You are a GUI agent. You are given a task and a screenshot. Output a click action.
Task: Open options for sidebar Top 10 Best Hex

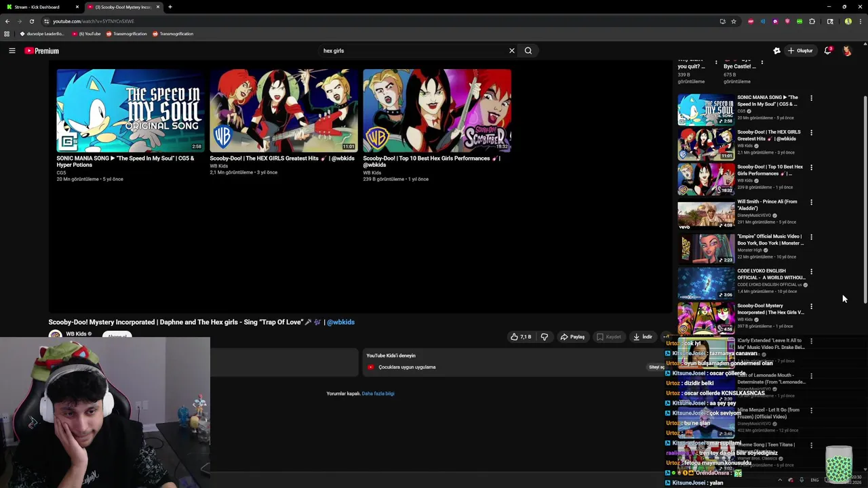811,167
